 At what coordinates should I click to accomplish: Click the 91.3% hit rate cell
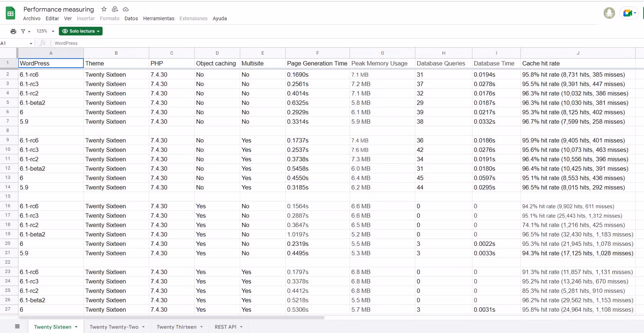point(578,272)
